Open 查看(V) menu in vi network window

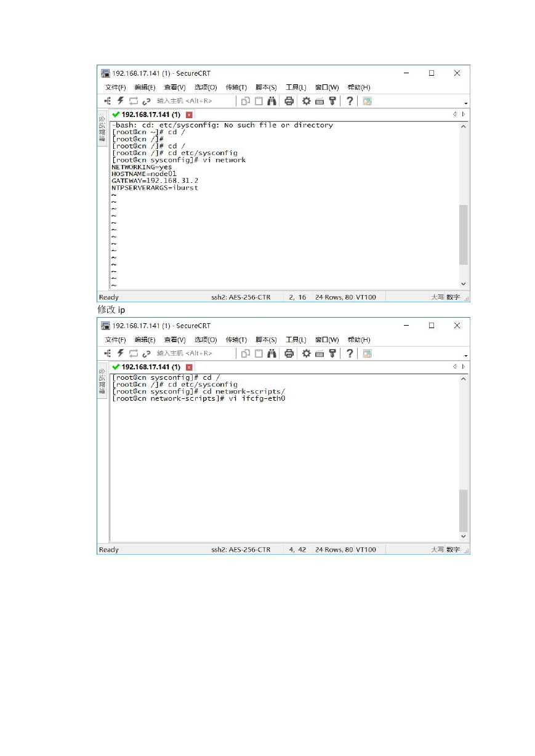click(175, 87)
